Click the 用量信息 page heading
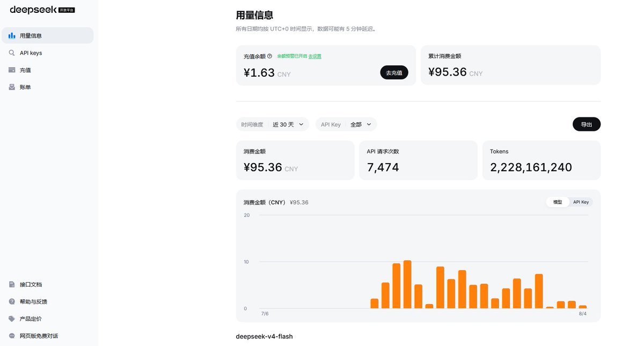This screenshot has height=346, width=644. (255, 15)
